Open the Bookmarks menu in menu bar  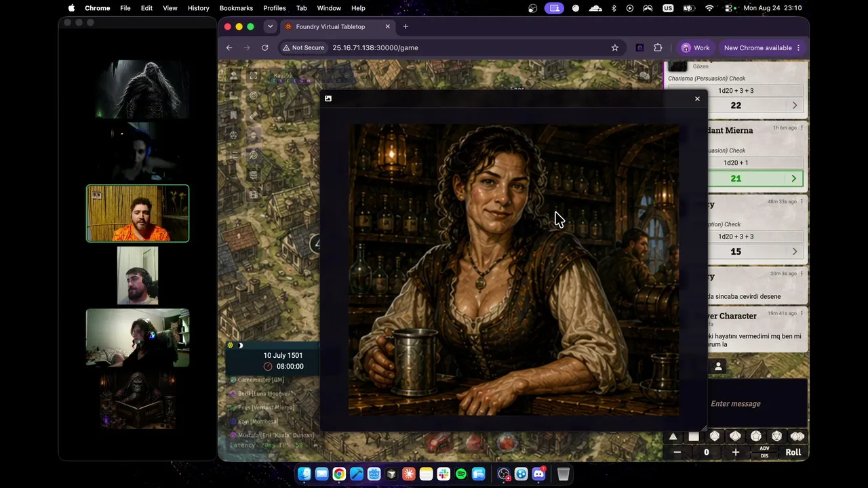(236, 8)
